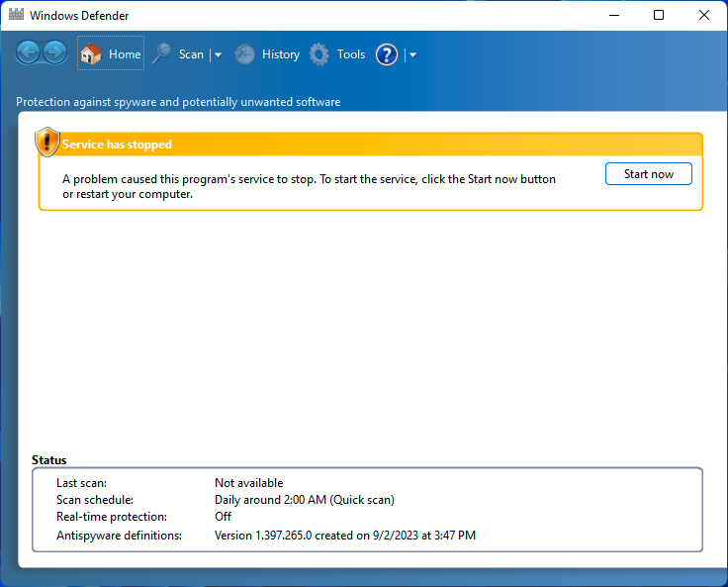The height and width of the screenshot is (587, 728).
Task: Expand the Help options dropdown arrow
Action: [x=412, y=54]
